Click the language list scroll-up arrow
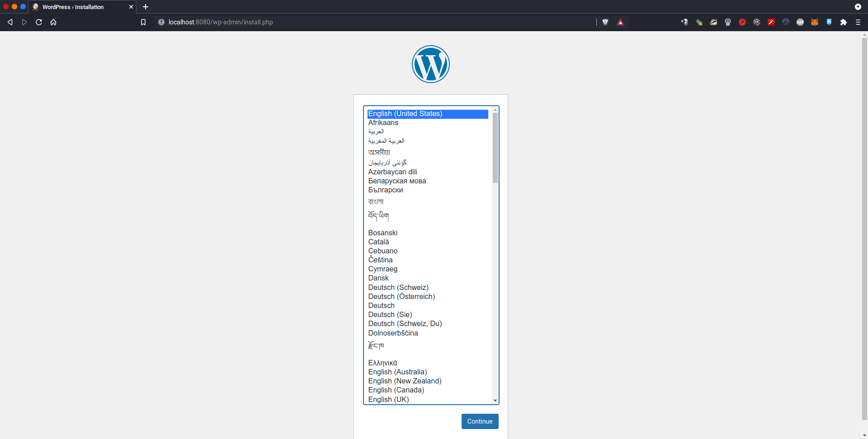The width and height of the screenshot is (868, 439). point(495,110)
